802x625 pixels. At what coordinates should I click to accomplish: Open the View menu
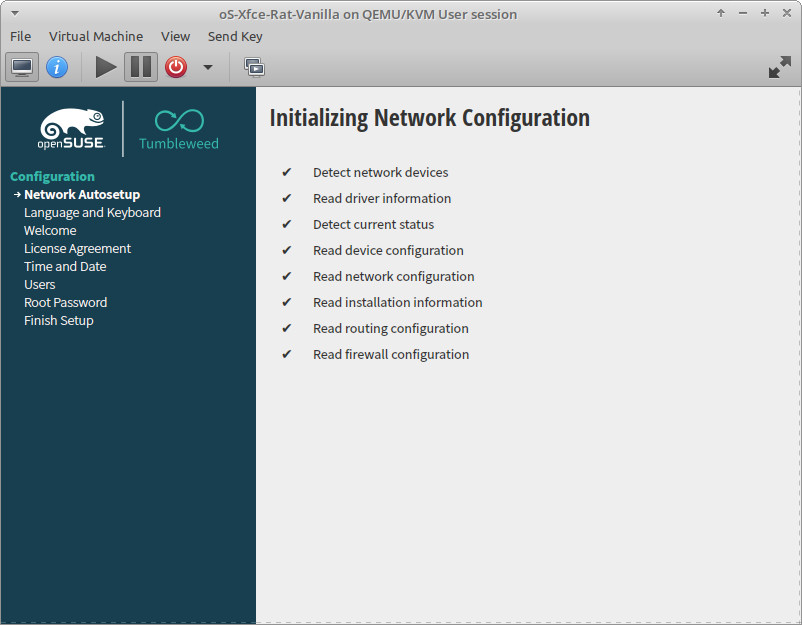pos(175,36)
